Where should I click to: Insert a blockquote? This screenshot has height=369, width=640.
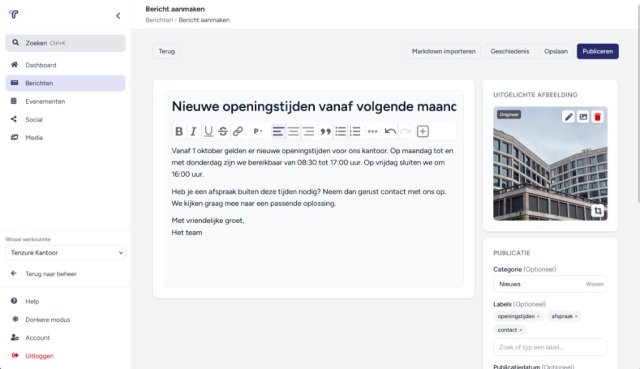325,131
